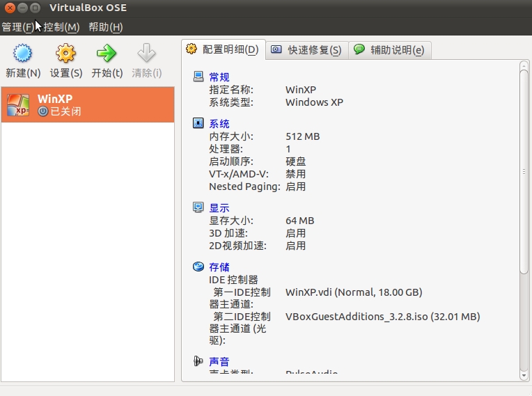Click the 系统 section chip icon
This screenshot has height=396, width=532.
[x=198, y=123]
